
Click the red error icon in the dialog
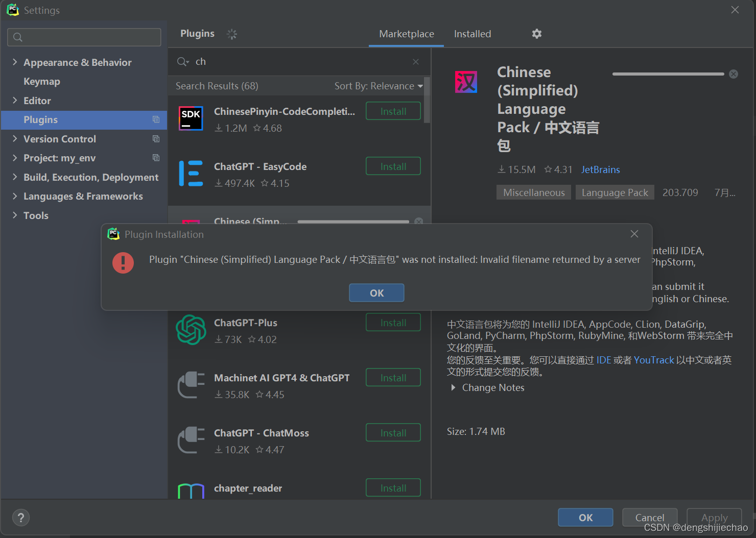pyautogui.click(x=123, y=263)
